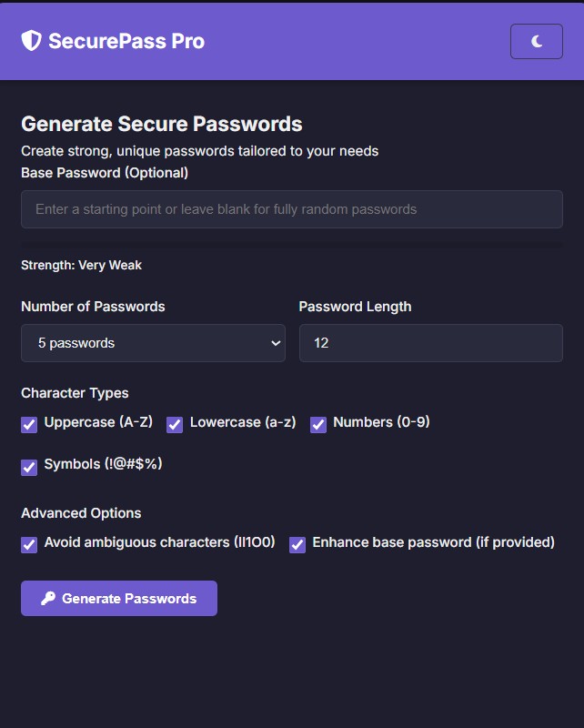Screen dimensions: 584x728
Task: Click the Advanced Options section label
Action: point(82,512)
